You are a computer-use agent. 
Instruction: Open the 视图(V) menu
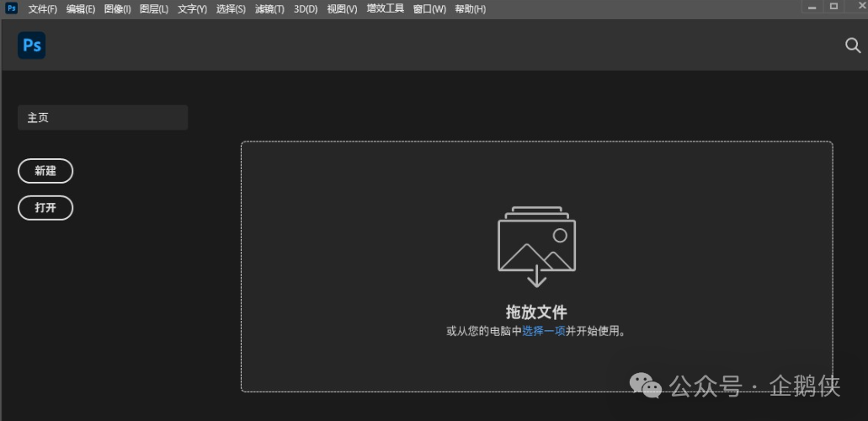point(342,9)
